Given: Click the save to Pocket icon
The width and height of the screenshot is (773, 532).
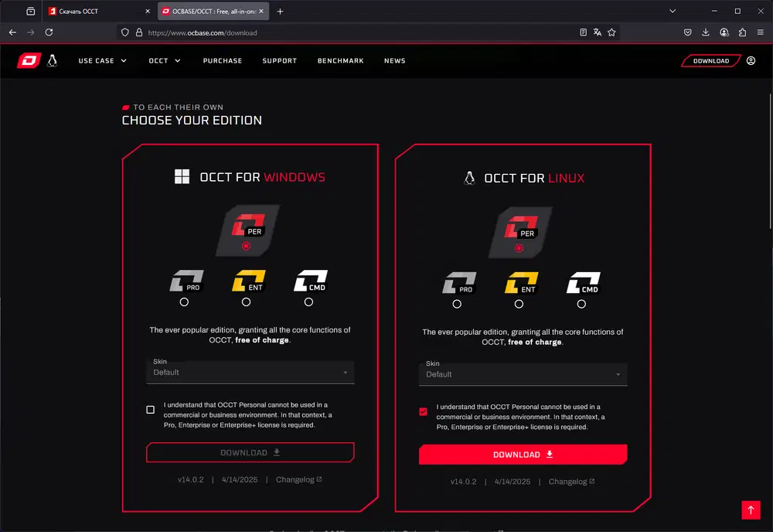Looking at the screenshot, I should (x=688, y=32).
